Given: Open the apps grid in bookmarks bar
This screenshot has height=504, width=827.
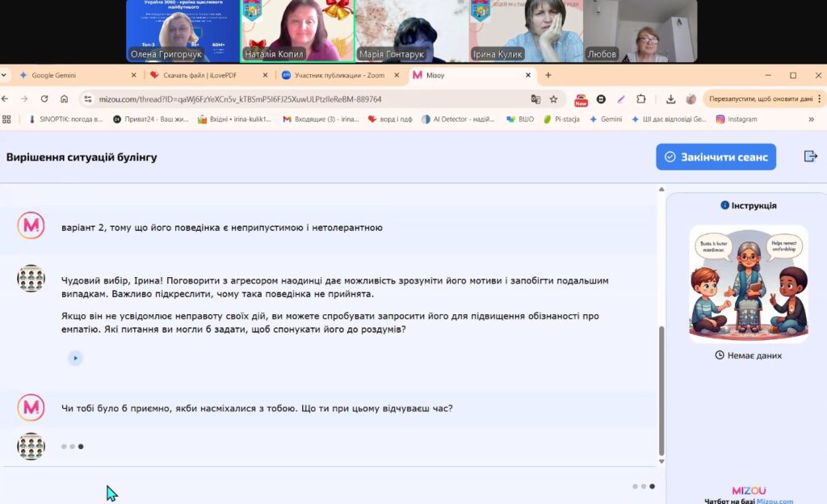Looking at the screenshot, I should (6, 120).
